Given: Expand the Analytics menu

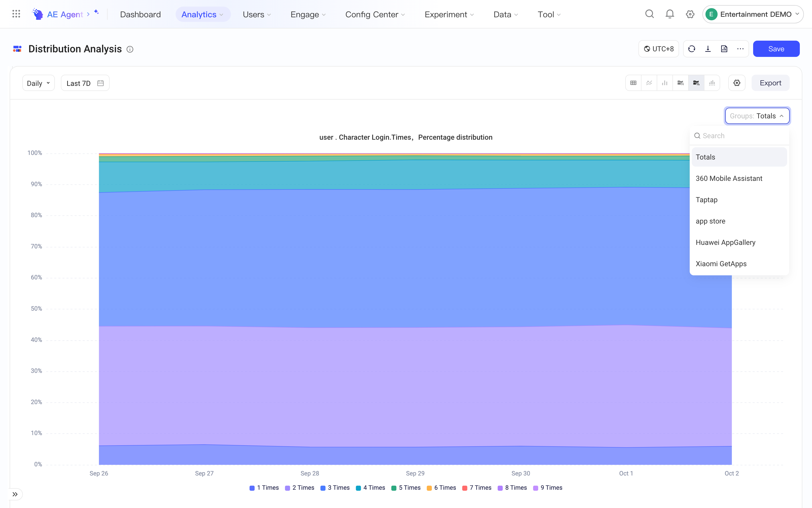Looking at the screenshot, I should [203, 14].
